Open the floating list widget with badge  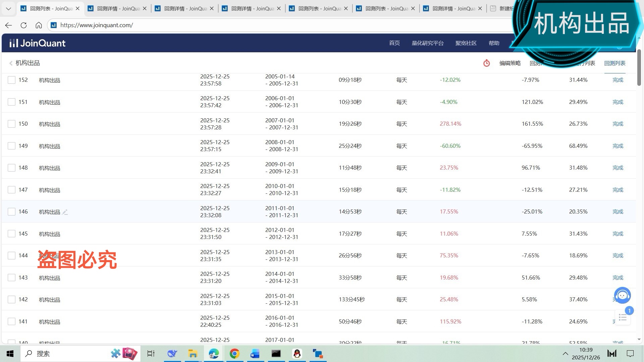click(x=623, y=317)
